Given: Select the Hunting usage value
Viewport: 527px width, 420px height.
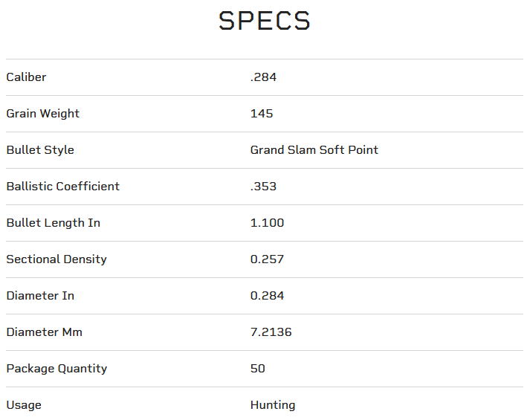Looking at the screenshot, I should tap(273, 405).
